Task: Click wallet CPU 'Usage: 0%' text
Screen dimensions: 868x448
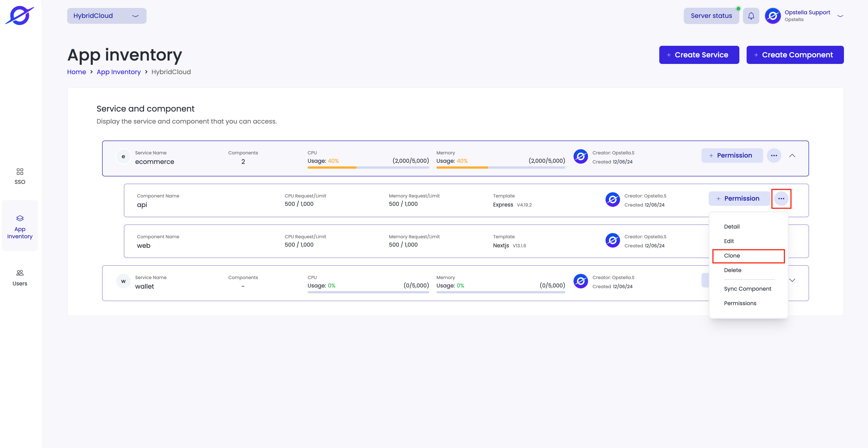Action: (x=321, y=286)
